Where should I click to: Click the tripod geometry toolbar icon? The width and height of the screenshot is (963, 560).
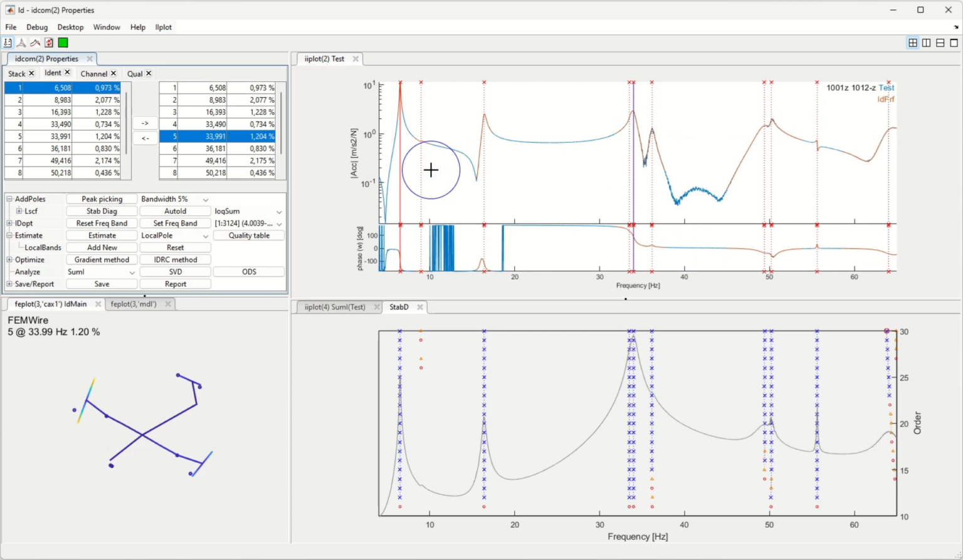(x=21, y=42)
